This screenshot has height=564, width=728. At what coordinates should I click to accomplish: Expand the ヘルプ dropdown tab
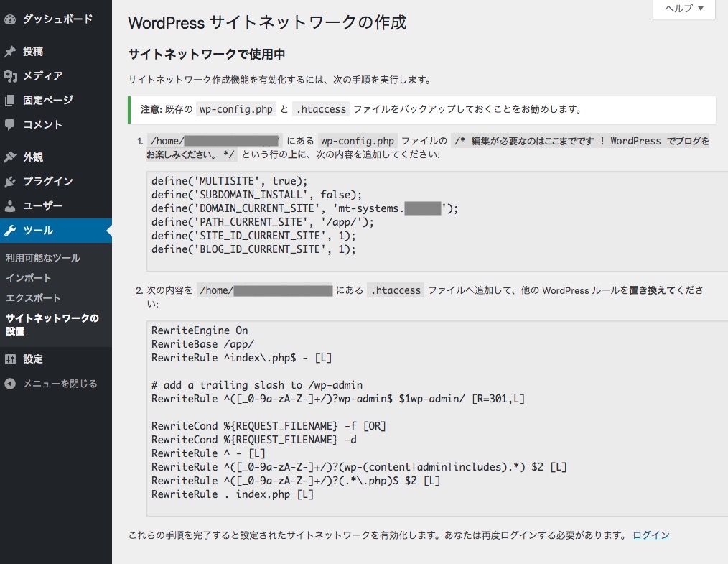(x=684, y=9)
